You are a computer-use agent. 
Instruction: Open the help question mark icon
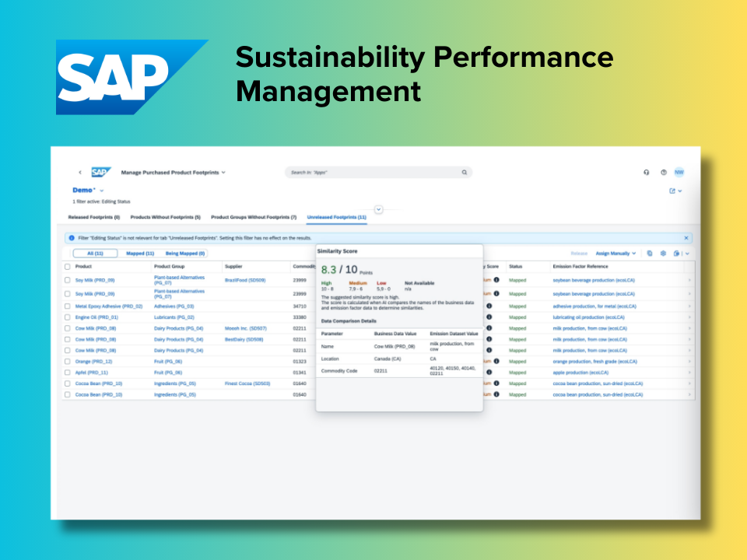(x=664, y=173)
